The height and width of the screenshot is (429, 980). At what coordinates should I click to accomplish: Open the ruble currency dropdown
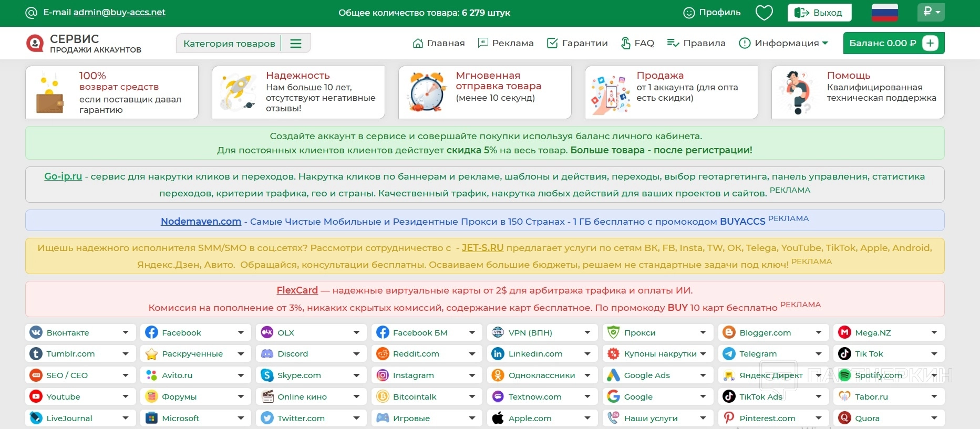pos(931,12)
